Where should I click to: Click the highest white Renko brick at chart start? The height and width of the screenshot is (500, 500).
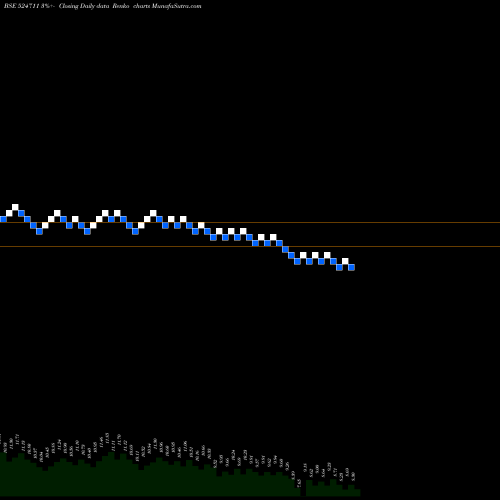15,207
